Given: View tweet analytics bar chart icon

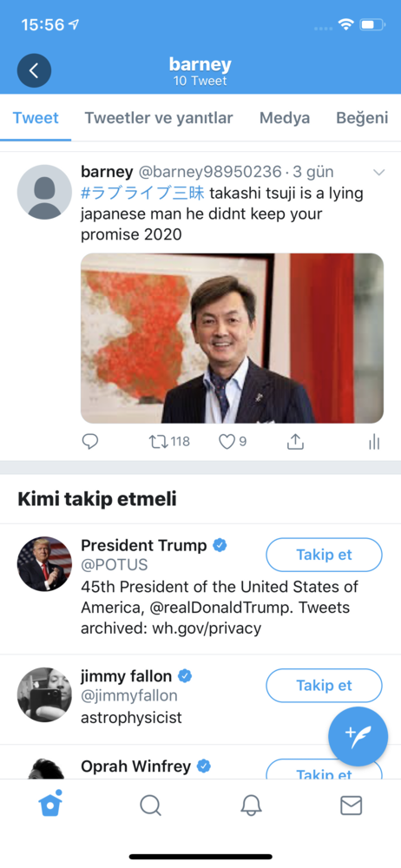Looking at the screenshot, I should (374, 441).
